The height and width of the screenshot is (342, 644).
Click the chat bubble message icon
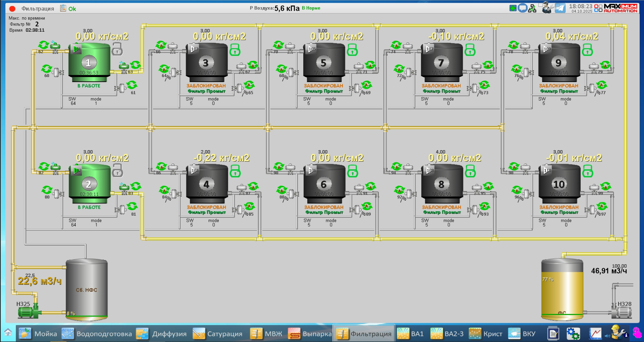tap(522, 8)
